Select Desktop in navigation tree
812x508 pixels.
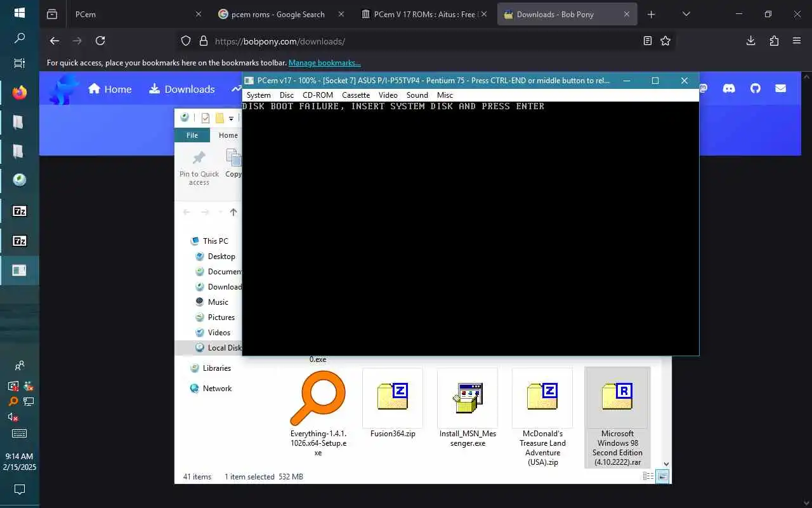[215, 257]
